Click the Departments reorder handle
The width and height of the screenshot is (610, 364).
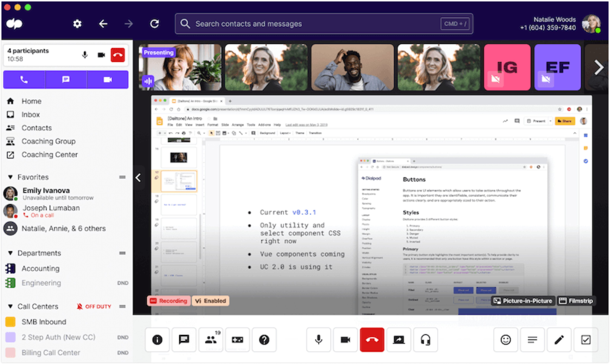point(122,253)
